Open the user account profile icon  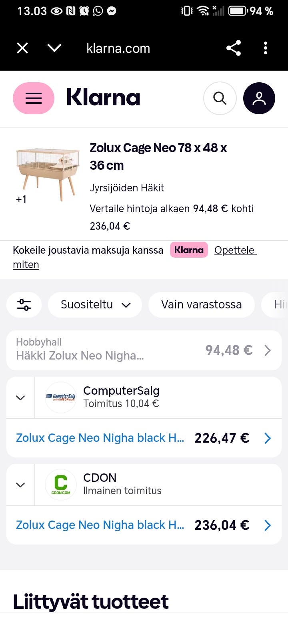[259, 98]
